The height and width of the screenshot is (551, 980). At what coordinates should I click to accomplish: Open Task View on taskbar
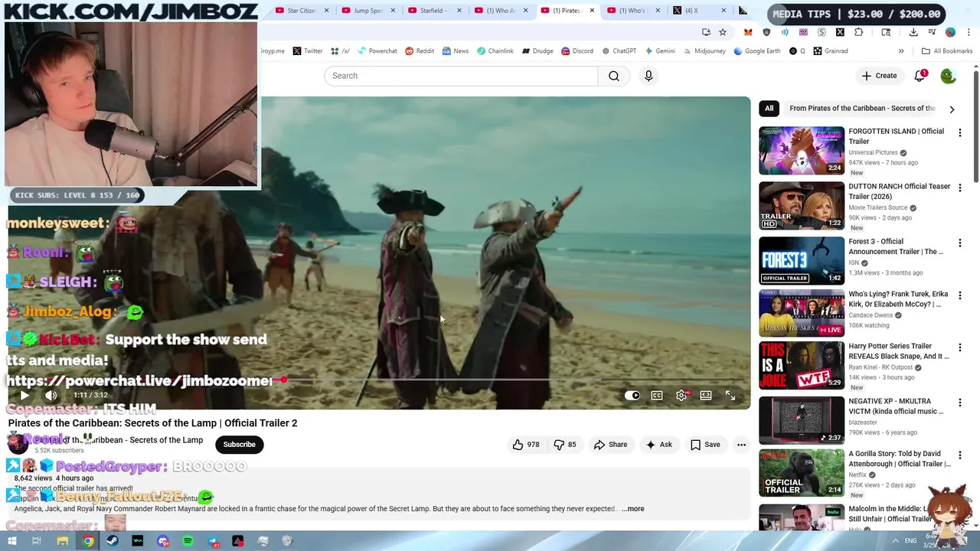pos(36,541)
